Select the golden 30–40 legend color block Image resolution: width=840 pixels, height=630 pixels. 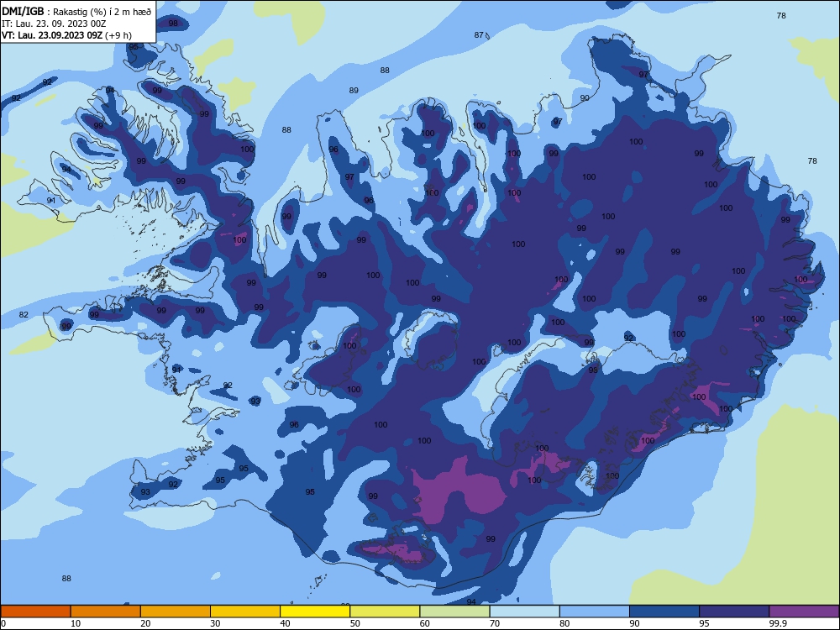245,612
